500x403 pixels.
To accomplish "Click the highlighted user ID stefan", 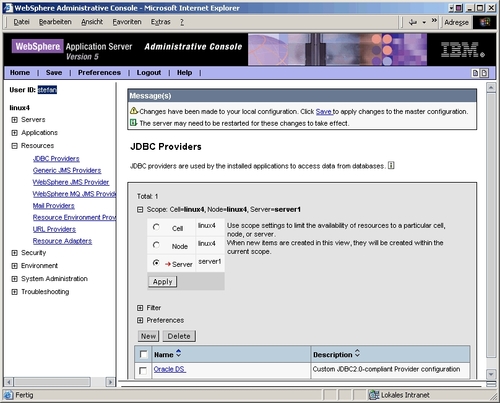I will point(47,90).
